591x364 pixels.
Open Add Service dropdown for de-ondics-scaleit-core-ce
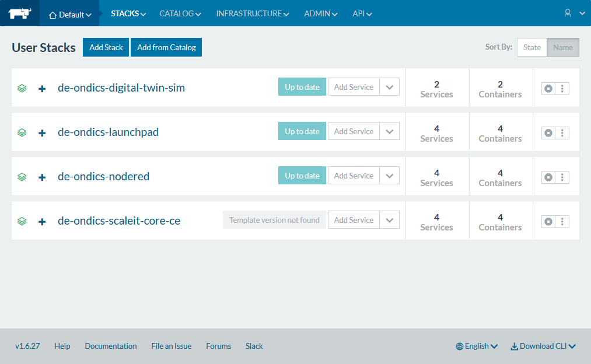pos(389,220)
